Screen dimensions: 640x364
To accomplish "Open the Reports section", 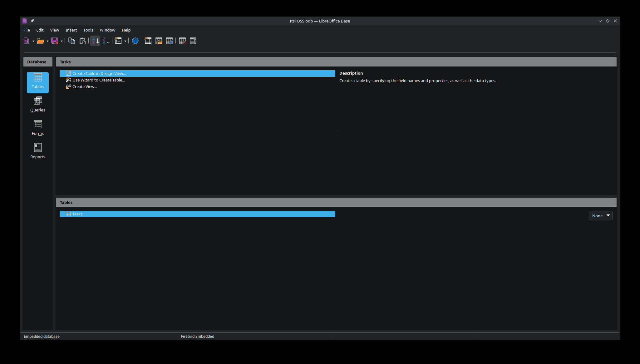I will pyautogui.click(x=37, y=151).
